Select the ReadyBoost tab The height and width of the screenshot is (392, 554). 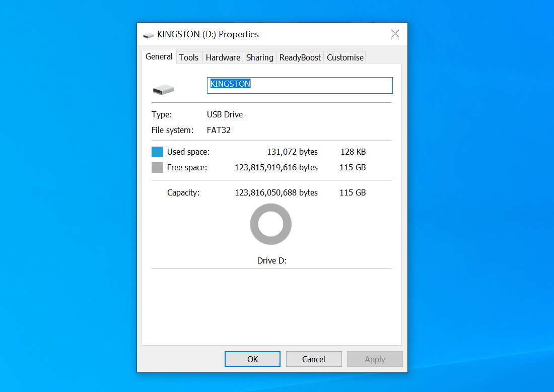(x=300, y=57)
